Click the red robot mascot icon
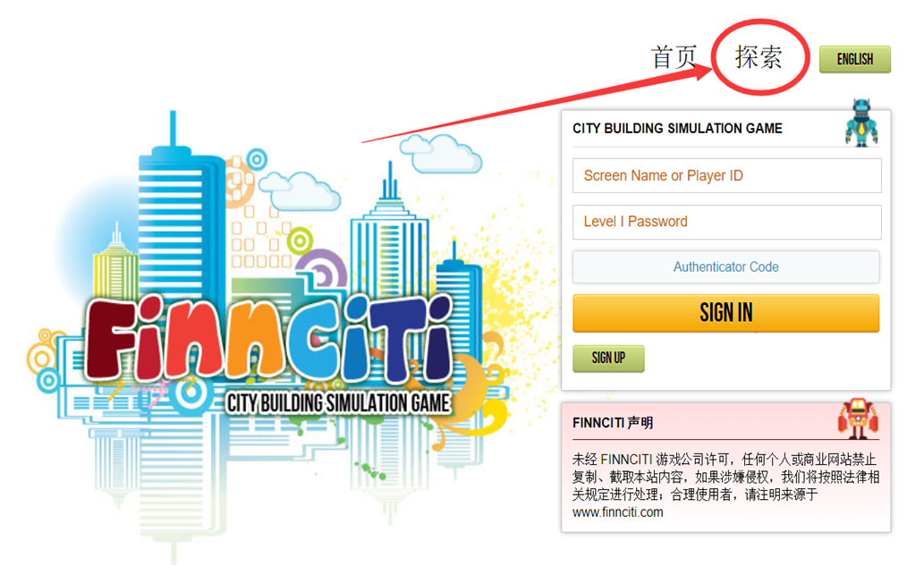924x575 pixels. point(858,419)
